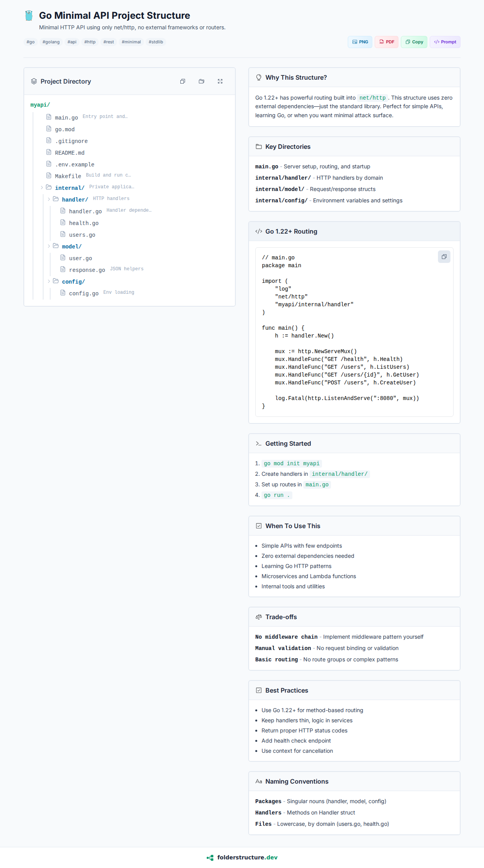
Task: Download the structure as PNG
Action: (360, 42)
